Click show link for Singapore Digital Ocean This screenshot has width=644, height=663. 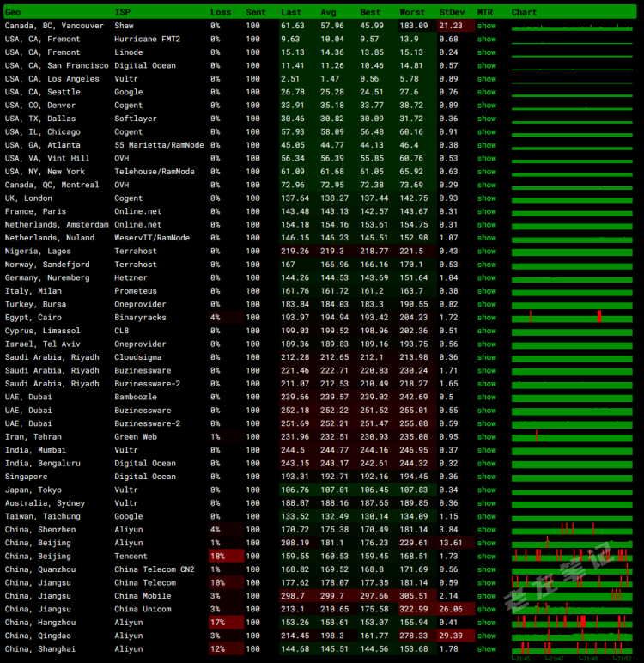(487, 477)
